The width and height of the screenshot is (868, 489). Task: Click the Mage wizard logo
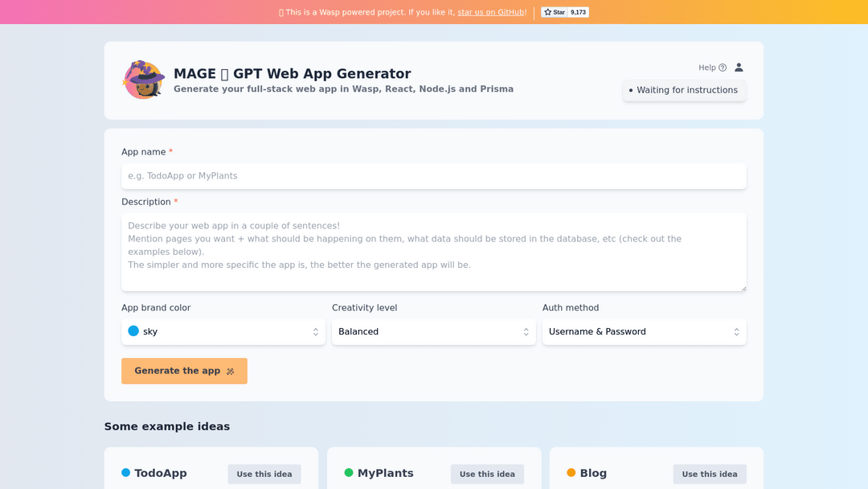pos(143,80)
